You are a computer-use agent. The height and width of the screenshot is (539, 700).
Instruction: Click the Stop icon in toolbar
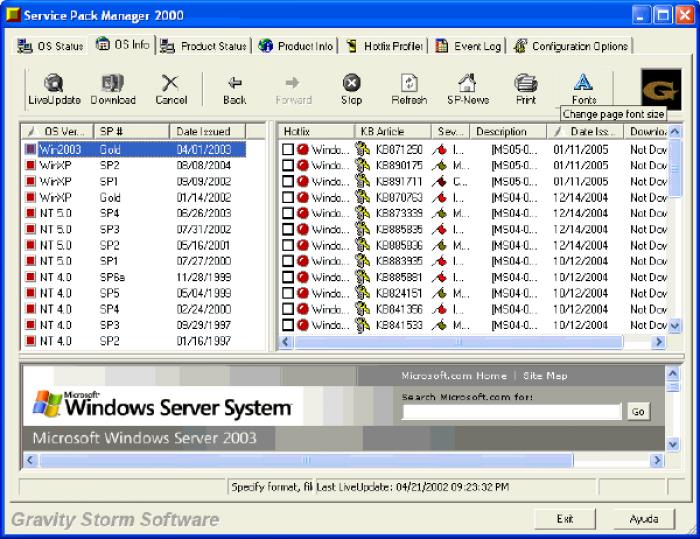coord(351,83)
